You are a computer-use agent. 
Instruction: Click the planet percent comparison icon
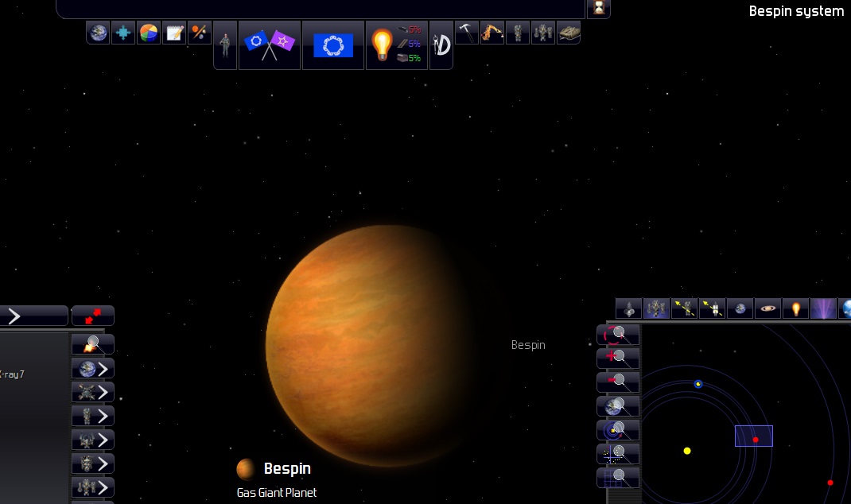199,33
